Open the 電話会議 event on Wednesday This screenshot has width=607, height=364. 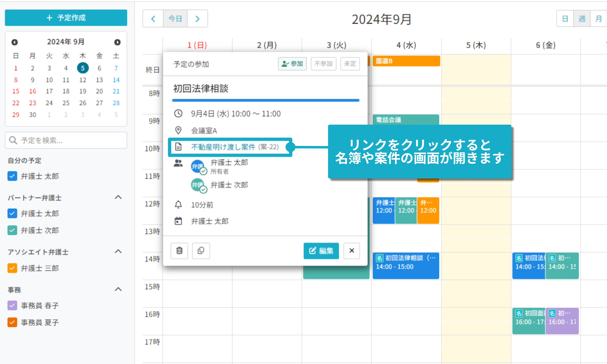tap(406, 120)
